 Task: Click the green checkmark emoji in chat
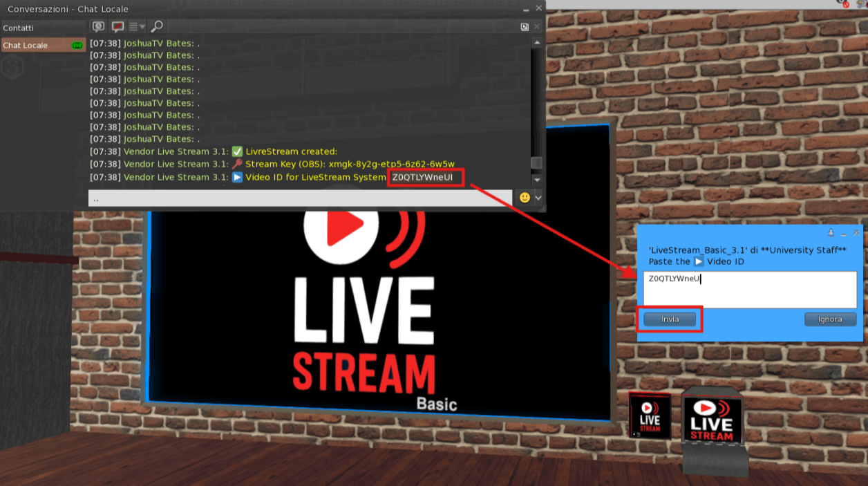click(x=237, y=151)
